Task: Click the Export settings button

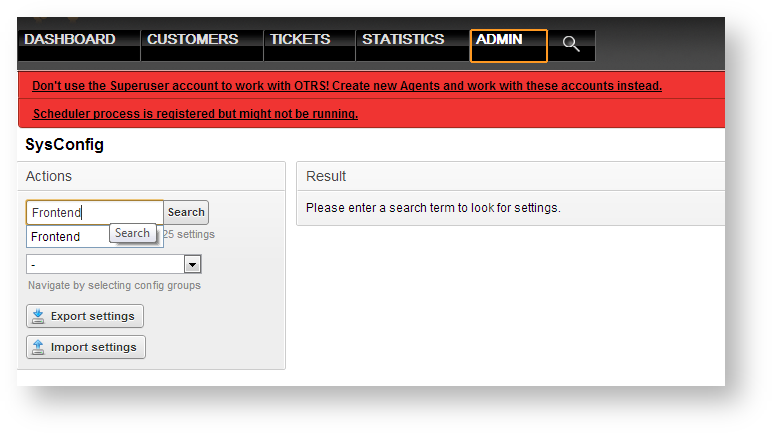Action: coord(85,316)
